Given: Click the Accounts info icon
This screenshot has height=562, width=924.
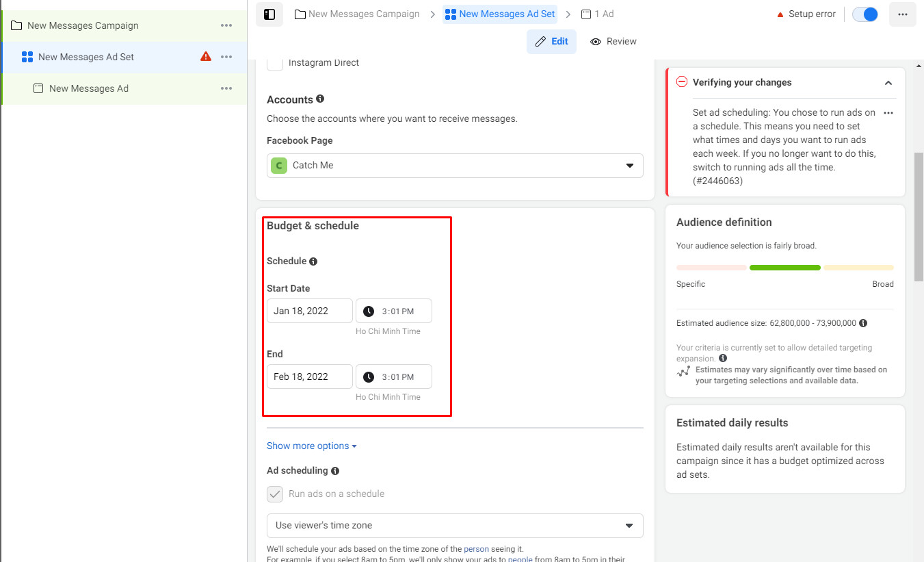Looking at the screenshot, I should click(320, 99).
